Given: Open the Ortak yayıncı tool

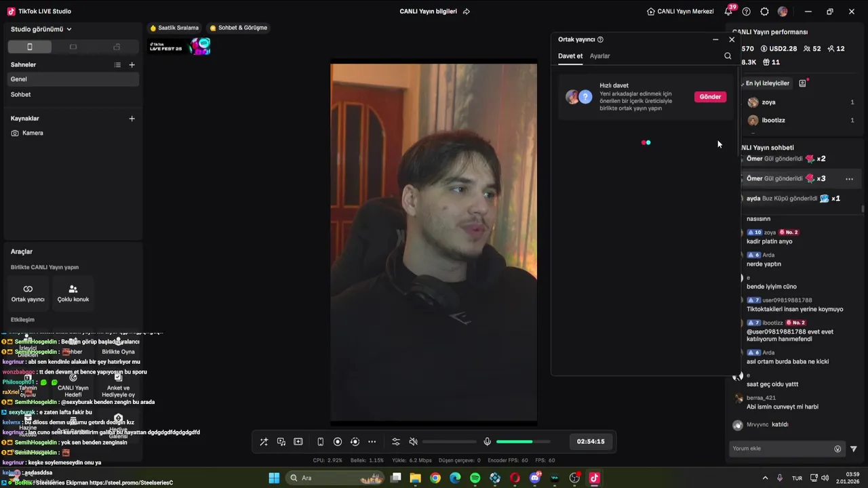Looking at the screenshot, I should coord(28,293).
